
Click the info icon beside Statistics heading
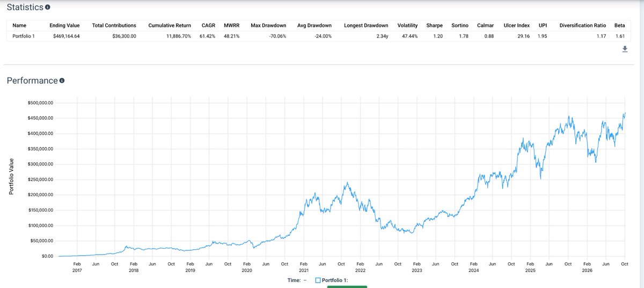click(x=48, y=8)
